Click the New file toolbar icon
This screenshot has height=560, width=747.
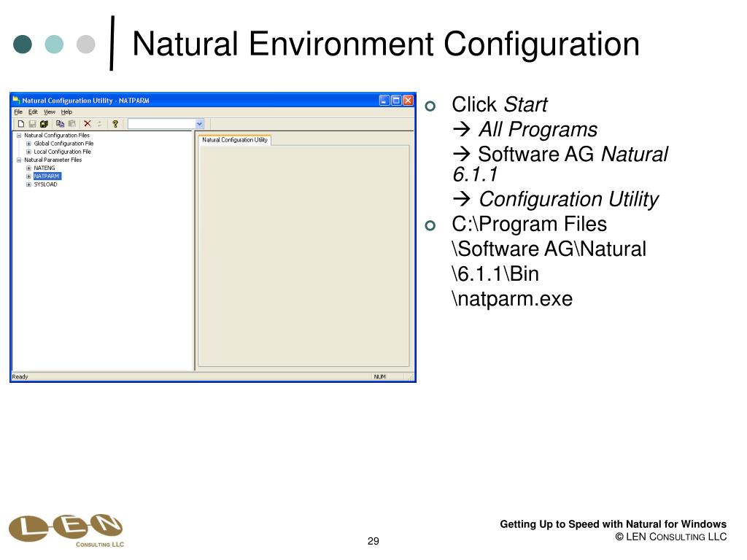coord(21,124)
